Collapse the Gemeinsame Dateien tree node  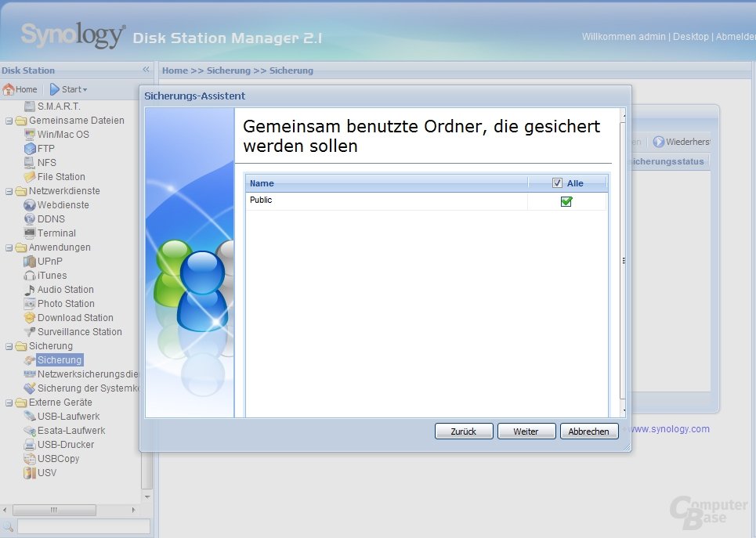[9, 121]
